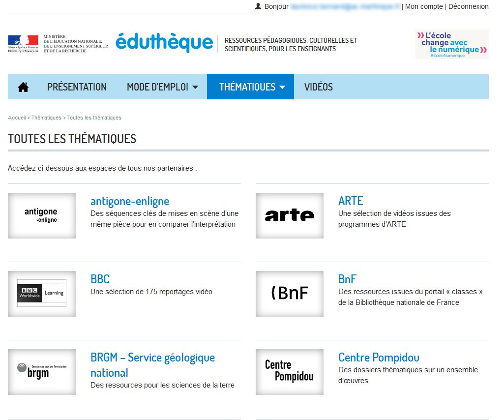Image resolution: width=504 pixels, height=420 pixels.
Task: Expand the Mode d'emploi dropdown menu
Action: coord(162,87)
